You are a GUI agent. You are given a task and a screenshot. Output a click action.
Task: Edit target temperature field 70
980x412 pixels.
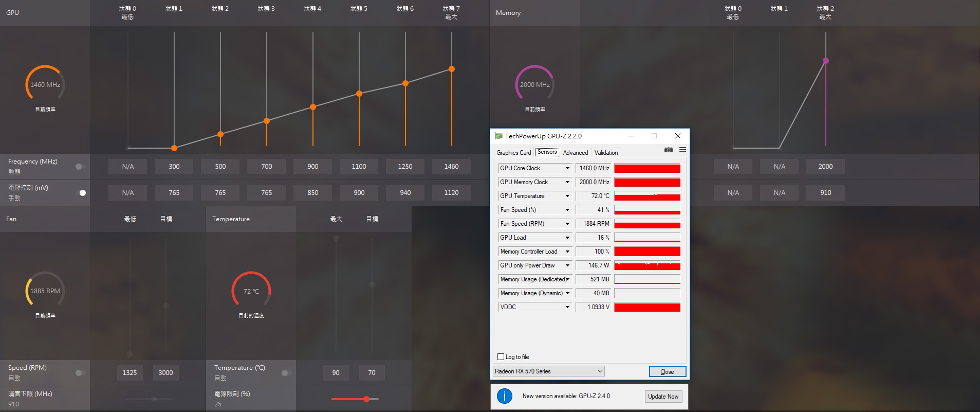point(372,373)
